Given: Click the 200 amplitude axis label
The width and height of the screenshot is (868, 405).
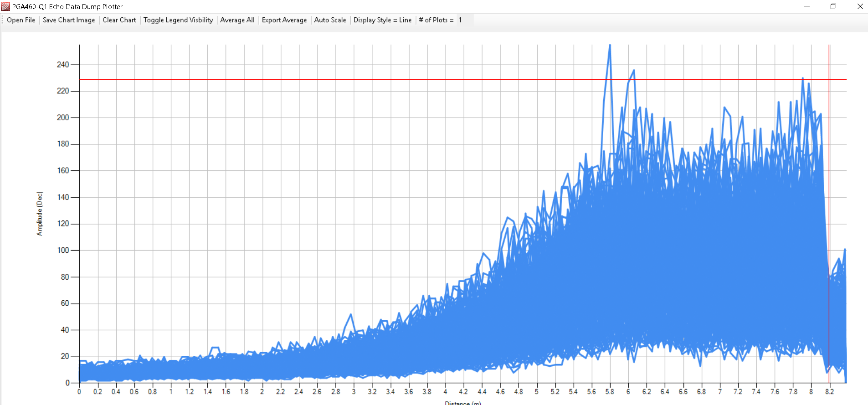Looking at the screenshot, I should click(63, 118).
